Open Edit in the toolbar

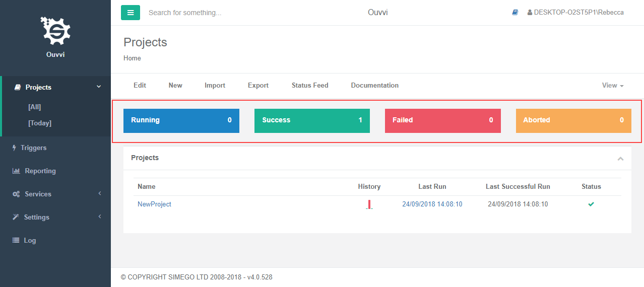click(140, 86)
